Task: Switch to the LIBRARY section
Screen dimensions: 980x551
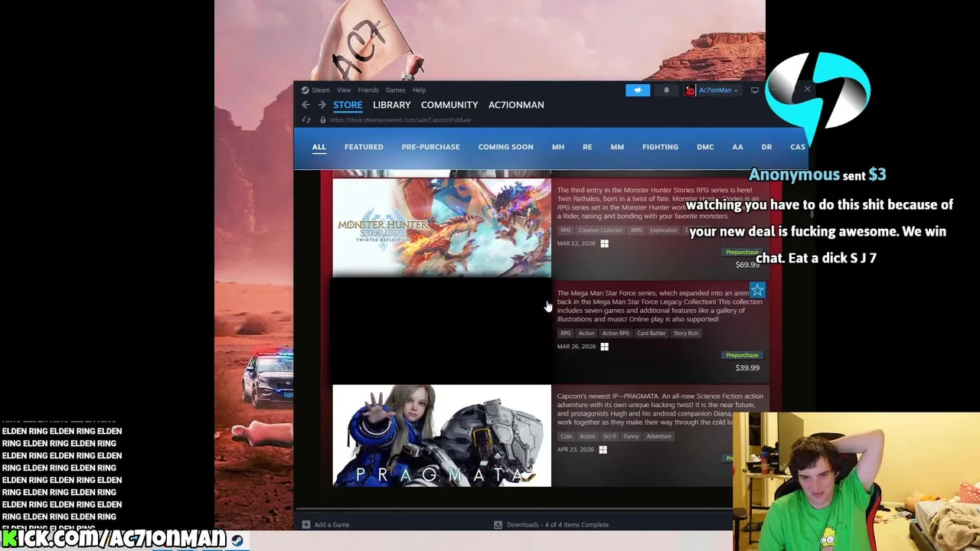Action: click(391, 105)
